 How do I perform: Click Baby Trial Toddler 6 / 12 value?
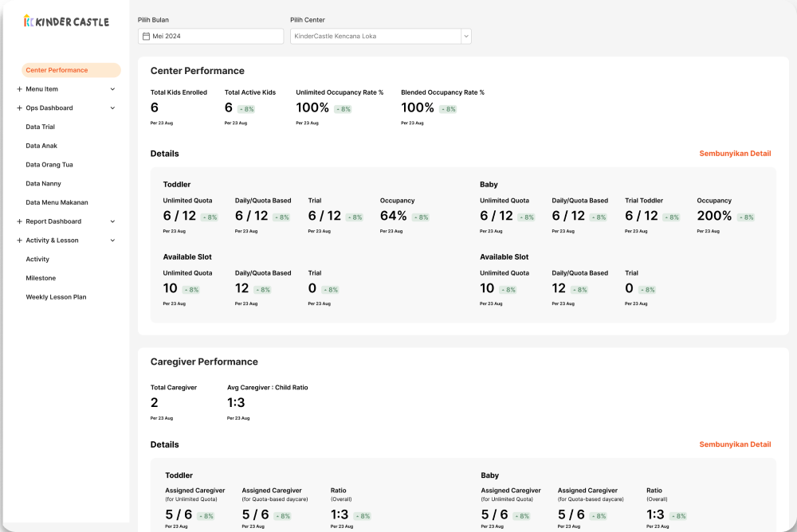[x=642, y=216]
